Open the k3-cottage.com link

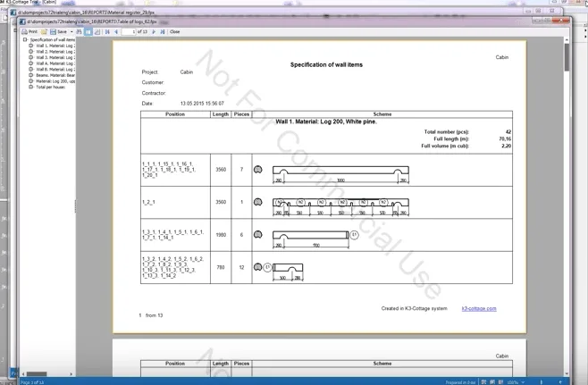[479, 308]
